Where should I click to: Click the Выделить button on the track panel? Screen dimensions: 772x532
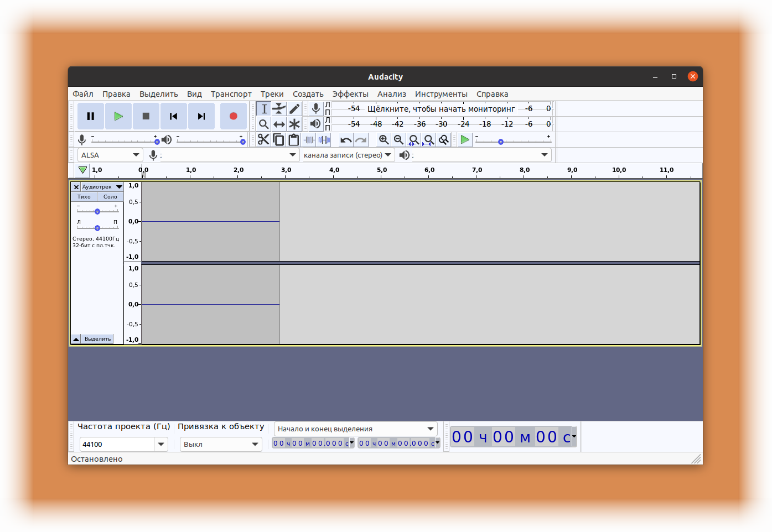pos(97,339)
